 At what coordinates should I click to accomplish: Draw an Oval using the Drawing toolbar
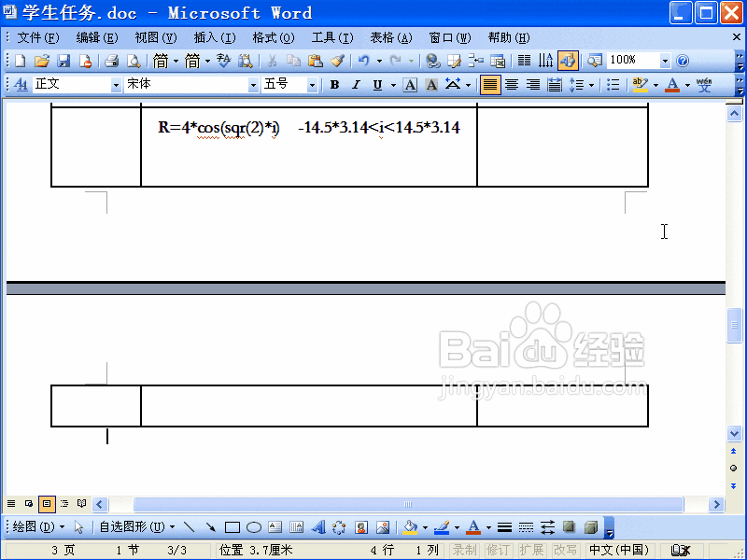coord(252,525)
